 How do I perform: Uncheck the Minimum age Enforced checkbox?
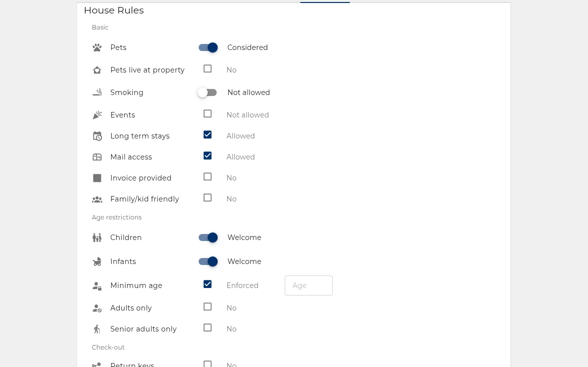(x=207, y=284)
